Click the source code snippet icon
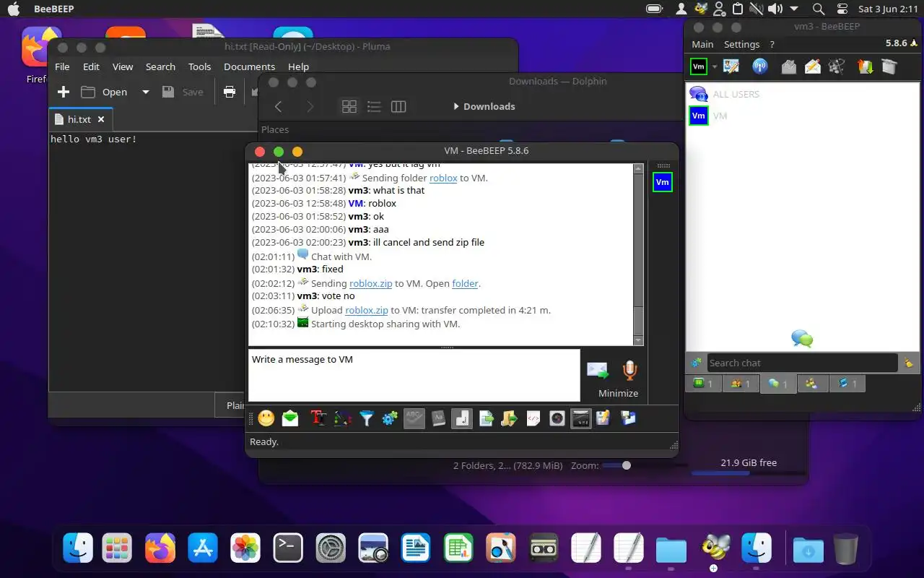The height and width of the screenshot is (578, 924). coord(533,418)
